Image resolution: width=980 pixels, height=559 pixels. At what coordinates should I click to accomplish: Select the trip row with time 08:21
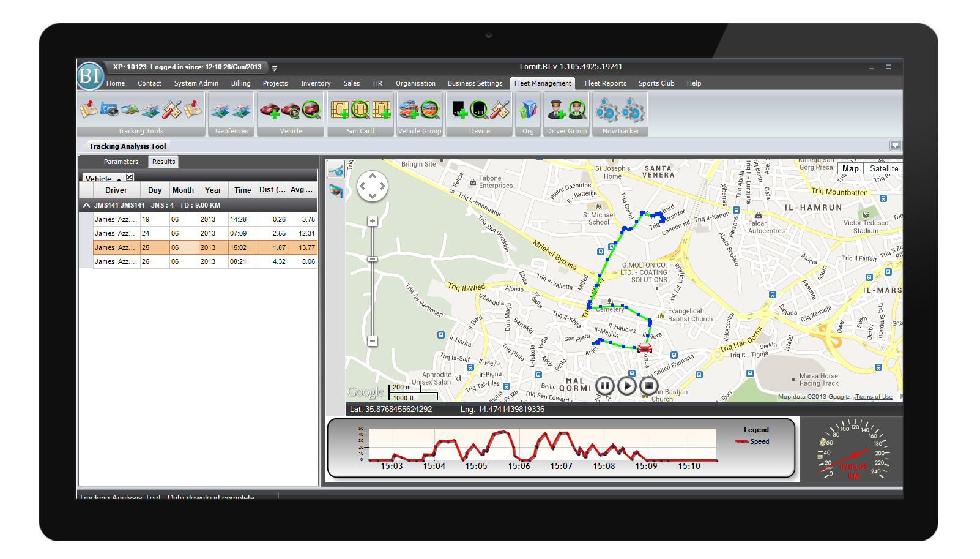click(x=205, y=261)
